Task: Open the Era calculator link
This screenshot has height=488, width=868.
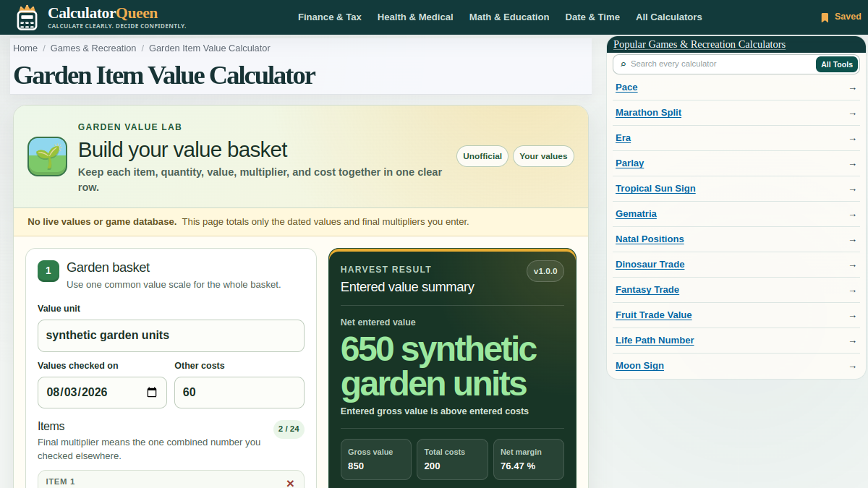Action: (623, 138)
